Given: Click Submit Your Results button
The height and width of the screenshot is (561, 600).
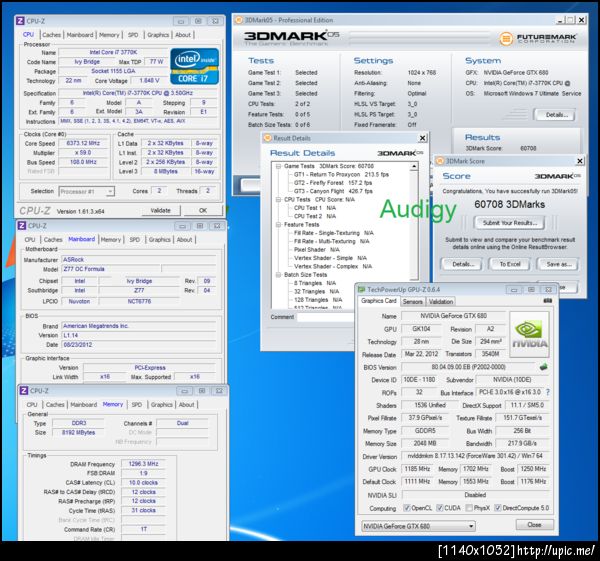Looking at the screenshot, I should click(510, 223).
